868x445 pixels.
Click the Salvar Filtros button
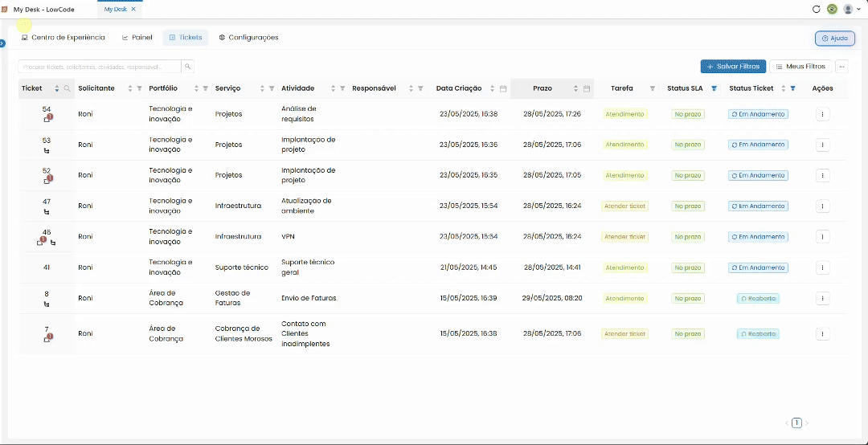[x=733, y=67]
